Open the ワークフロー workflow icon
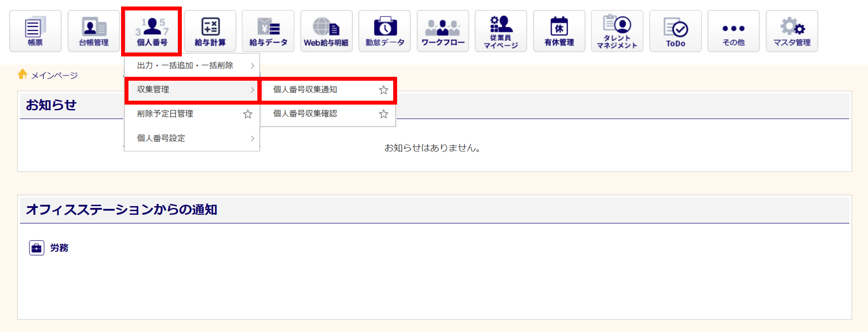Viewport: 868px width, 332px height. point(443,31)
